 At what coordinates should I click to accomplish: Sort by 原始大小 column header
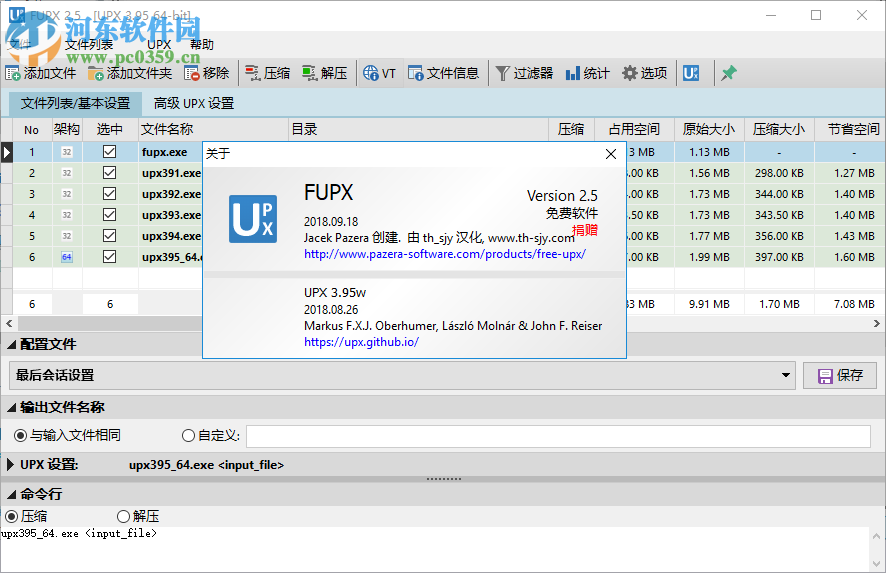[x=709, y=129]
